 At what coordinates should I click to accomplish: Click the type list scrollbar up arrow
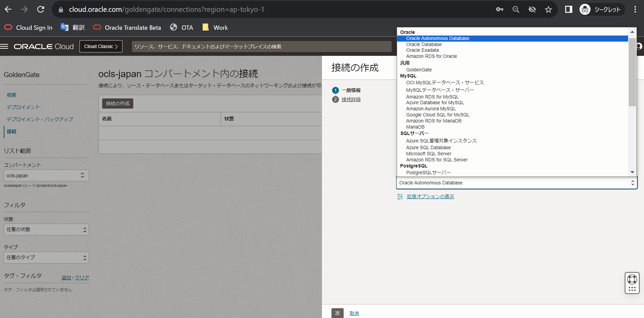tap(632, 32)
